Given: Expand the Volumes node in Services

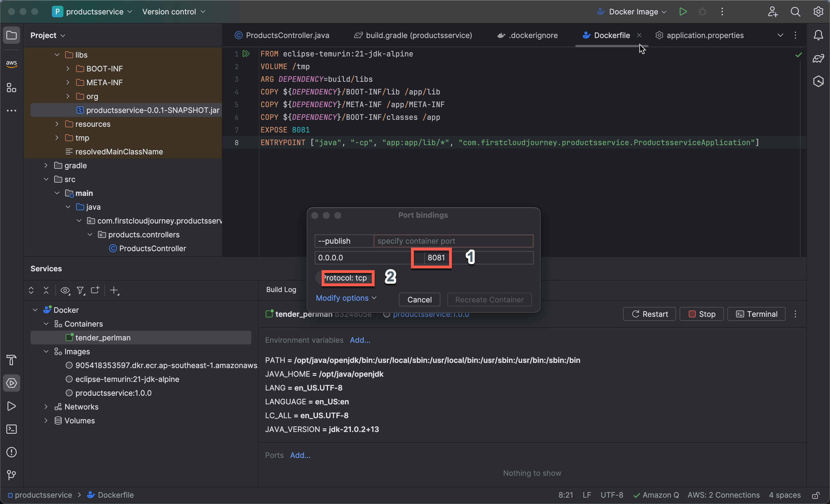Looking at the screenshot, I should pos(46,420).
